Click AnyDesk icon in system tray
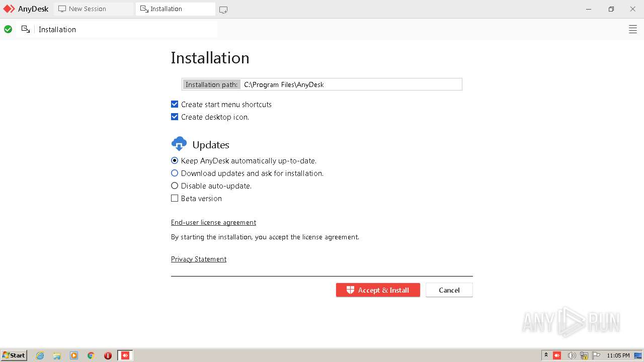This screenshot has width=644, height=362. coord(557,355)
